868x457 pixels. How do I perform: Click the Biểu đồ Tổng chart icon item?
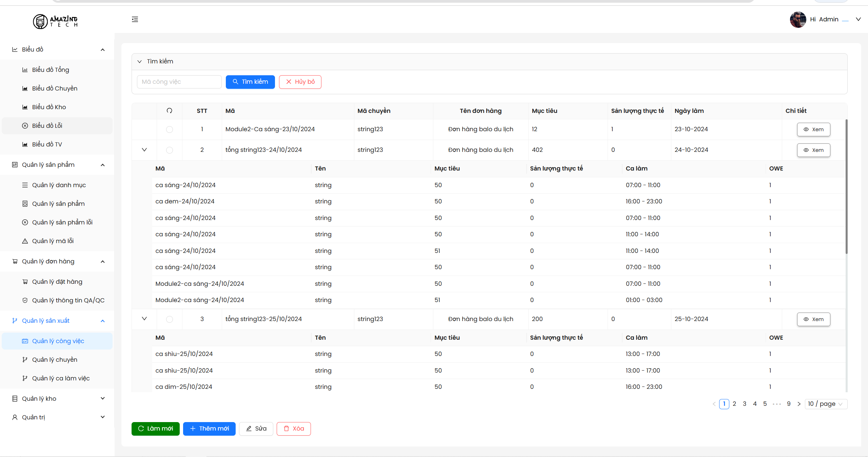point(50,70)
